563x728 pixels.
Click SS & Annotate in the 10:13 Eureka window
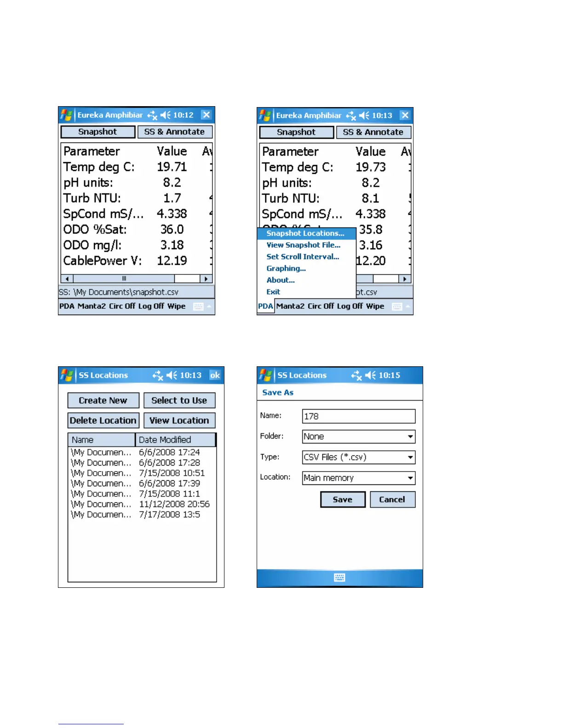373,132
